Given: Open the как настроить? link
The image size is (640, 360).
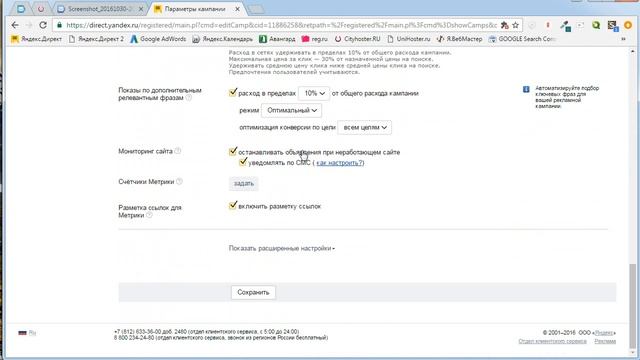Looking at the screenshot, I should click(x=340, y=163).
